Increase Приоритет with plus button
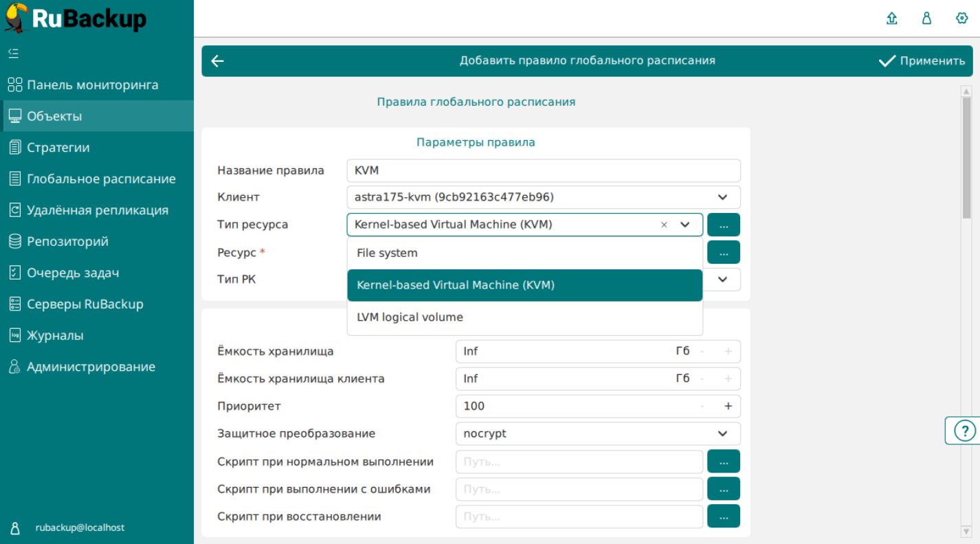 coord(728,406)
